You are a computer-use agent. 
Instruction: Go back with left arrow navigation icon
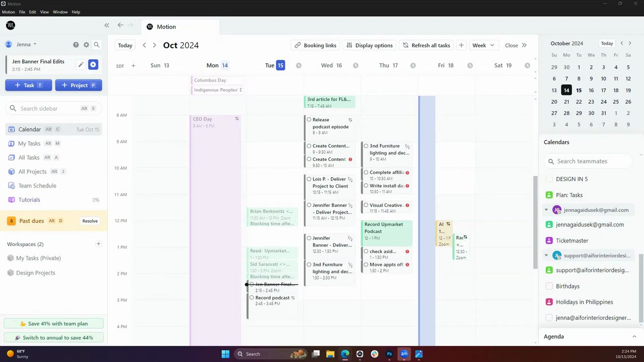120,25
